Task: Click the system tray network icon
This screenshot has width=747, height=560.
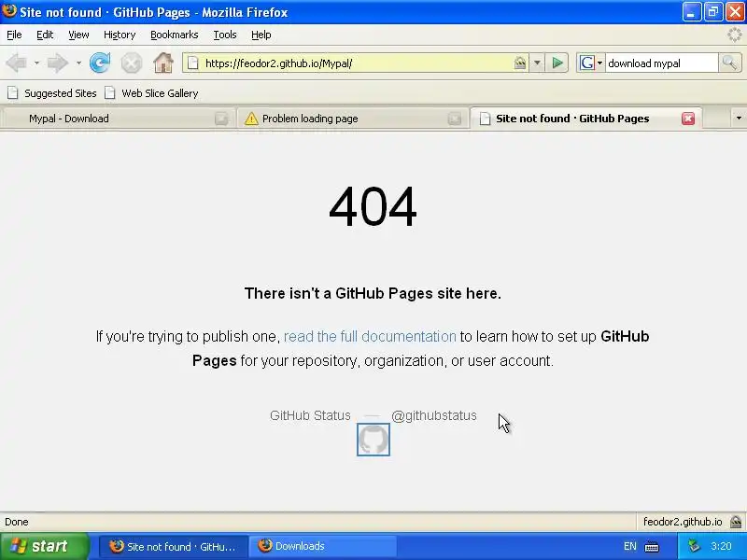Action: click(695, 546)
